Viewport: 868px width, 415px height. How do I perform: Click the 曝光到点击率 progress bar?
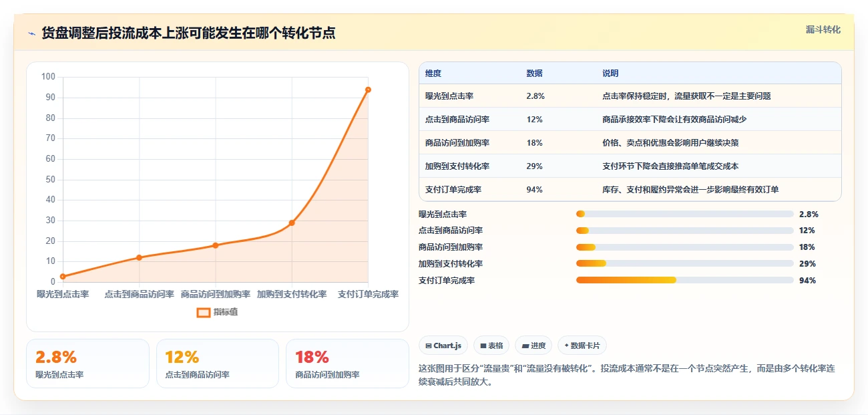coord(684,214)
